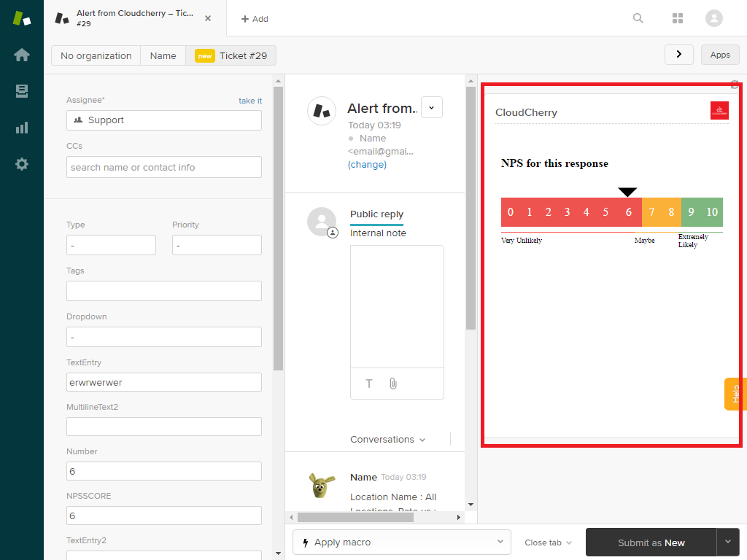Click the attach file paperclip icon

pos(393,384)
